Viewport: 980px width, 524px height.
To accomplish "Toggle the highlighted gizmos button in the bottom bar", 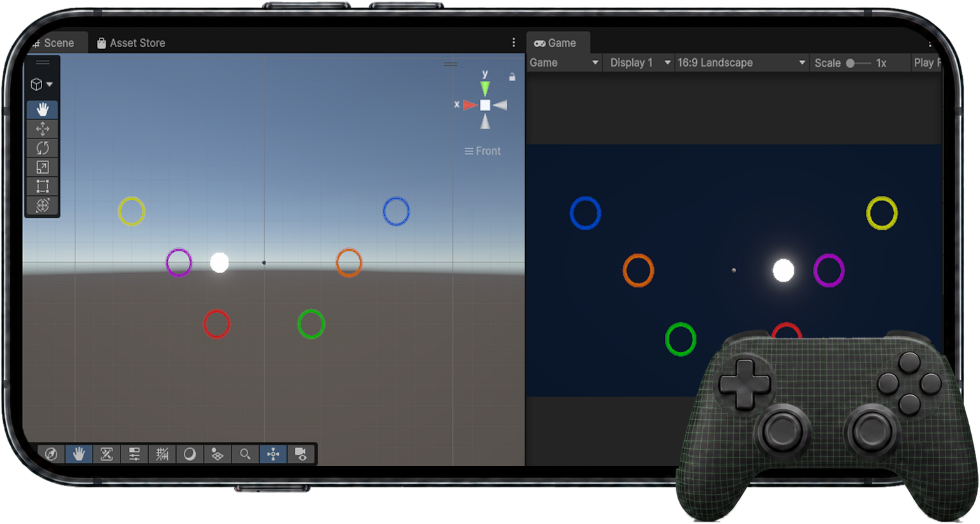I will click(273, 454).
